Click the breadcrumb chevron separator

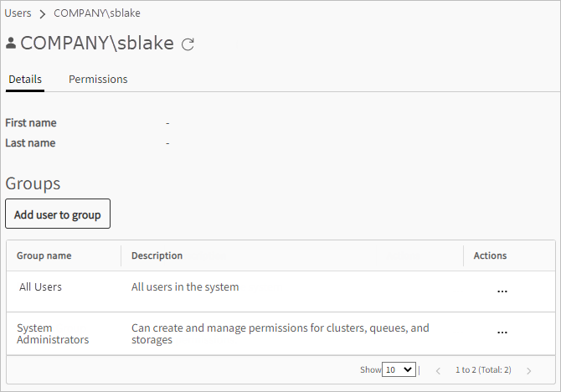click(x=42, y=14)
